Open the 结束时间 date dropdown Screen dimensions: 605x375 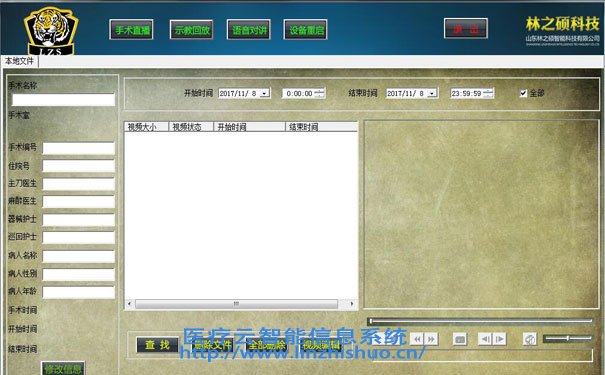(x=432, y=93)
